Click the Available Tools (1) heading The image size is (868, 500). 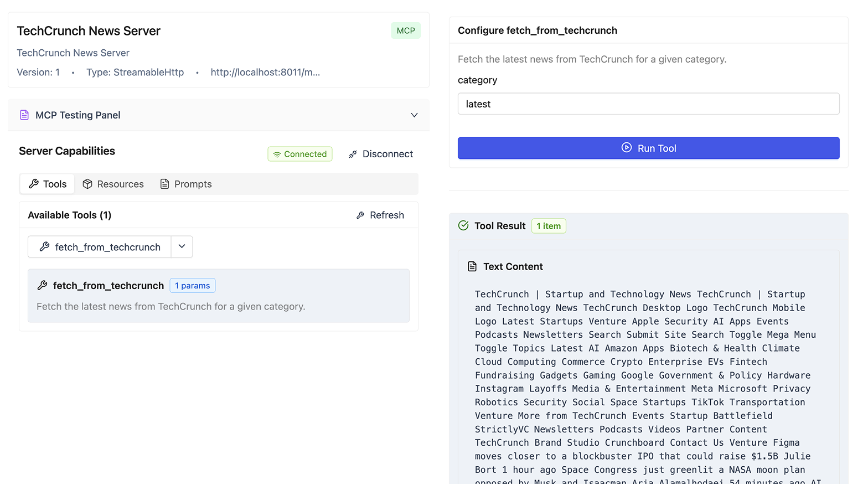click(70, 215)
